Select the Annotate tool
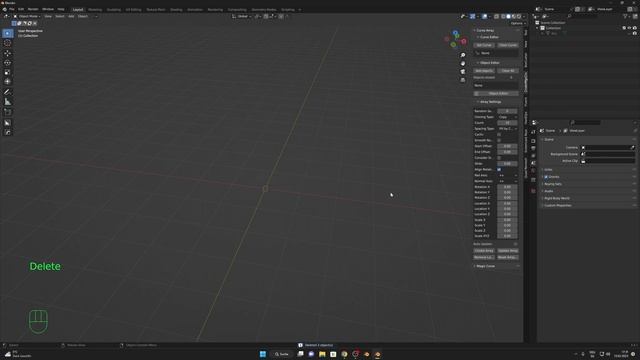 click(x=7, y=92)
